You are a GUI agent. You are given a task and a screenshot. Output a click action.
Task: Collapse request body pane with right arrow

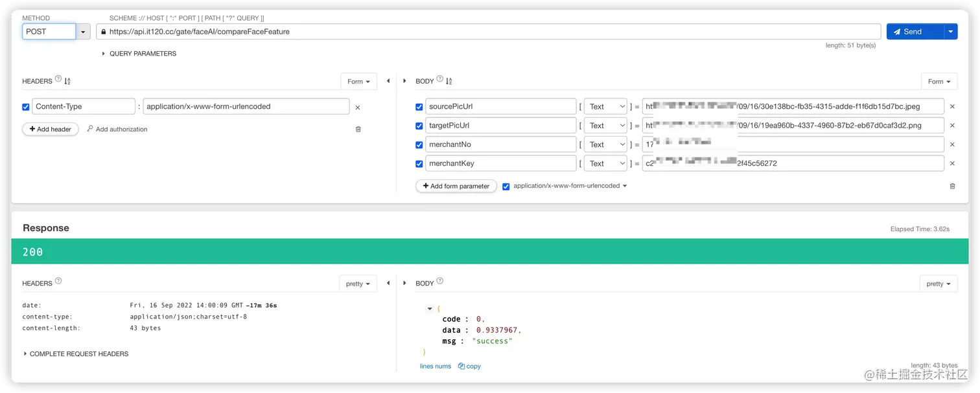point(405,81)
